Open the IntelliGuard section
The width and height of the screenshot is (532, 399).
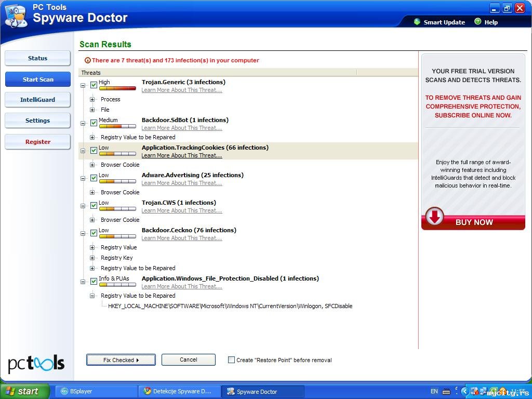click(37, 100)
